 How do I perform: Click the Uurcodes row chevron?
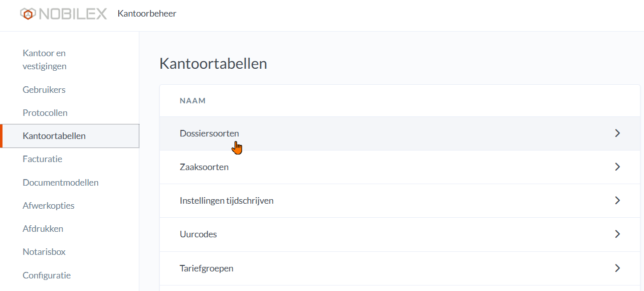click(617, 234)
